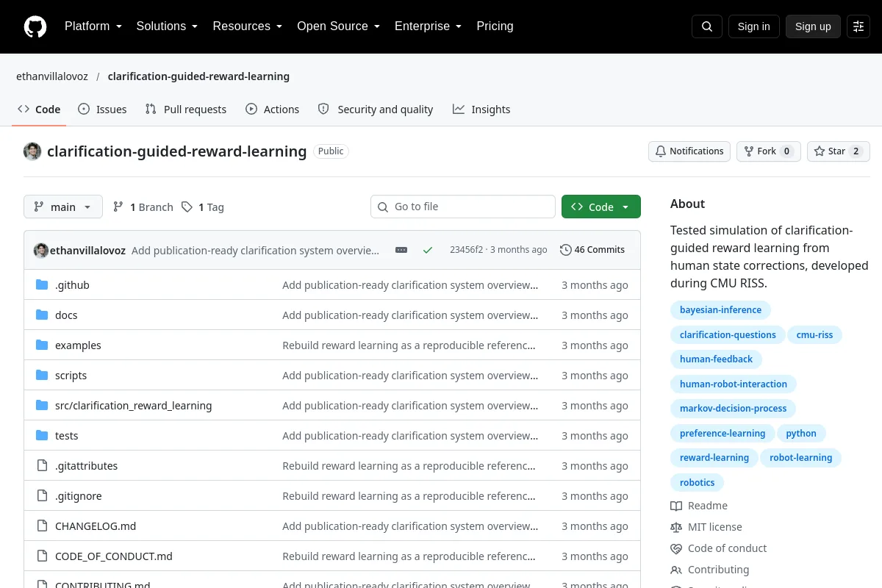
Task: Click the MIT license scale icon
Action: point(676,527)
